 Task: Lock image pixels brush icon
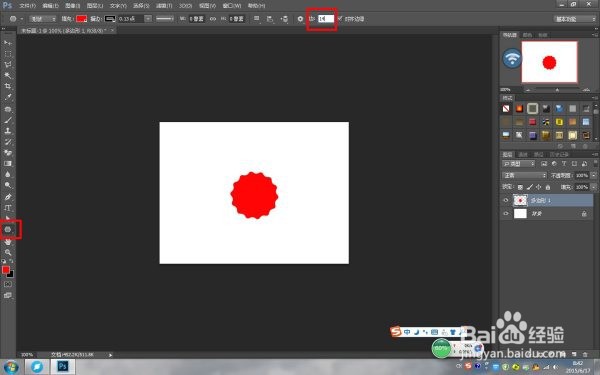coord(530,187)
